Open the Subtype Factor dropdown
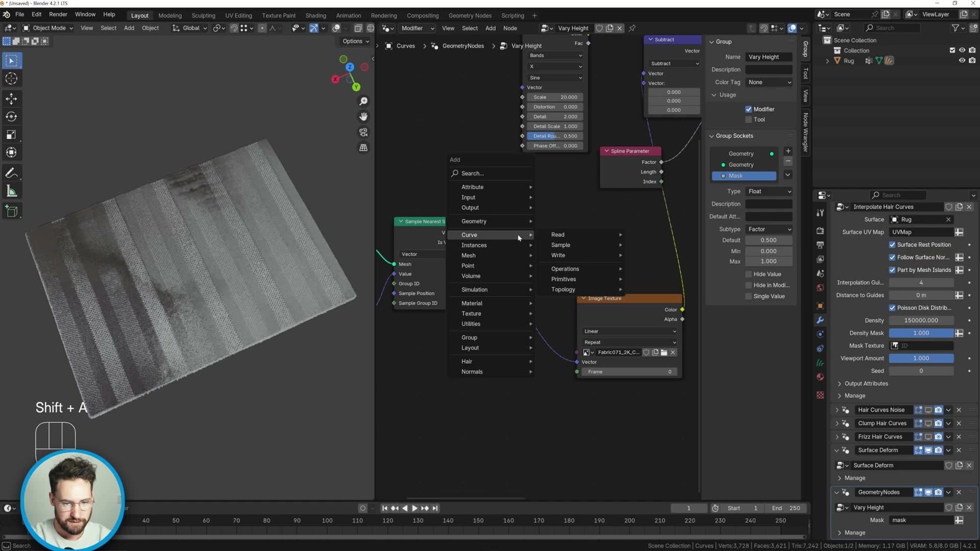 click(x=769, y=230)
